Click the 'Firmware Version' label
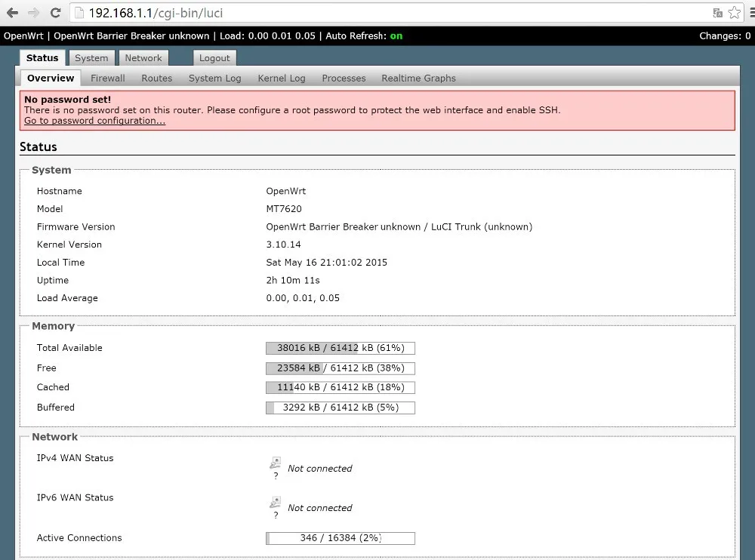 [76, 227]
